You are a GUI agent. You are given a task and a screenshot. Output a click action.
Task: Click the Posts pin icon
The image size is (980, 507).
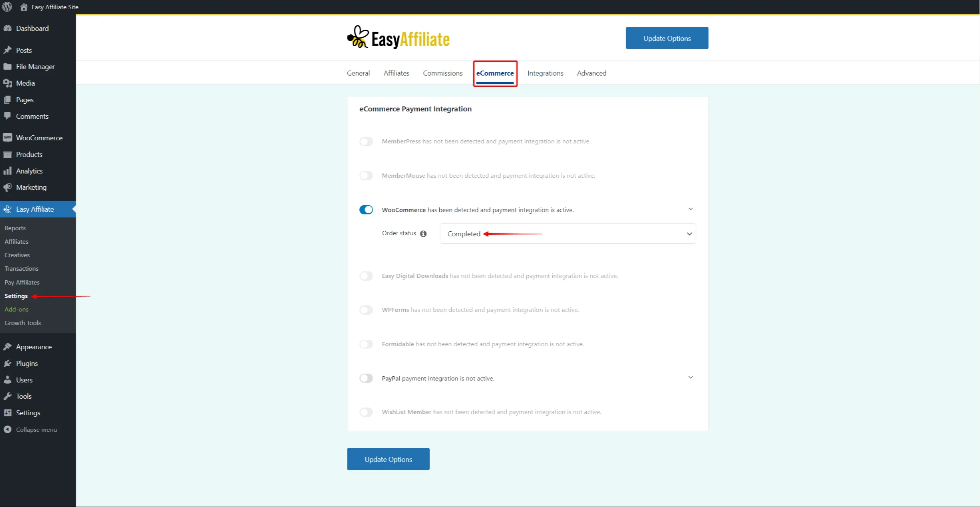pyautogui.click(x=7, y=50)
